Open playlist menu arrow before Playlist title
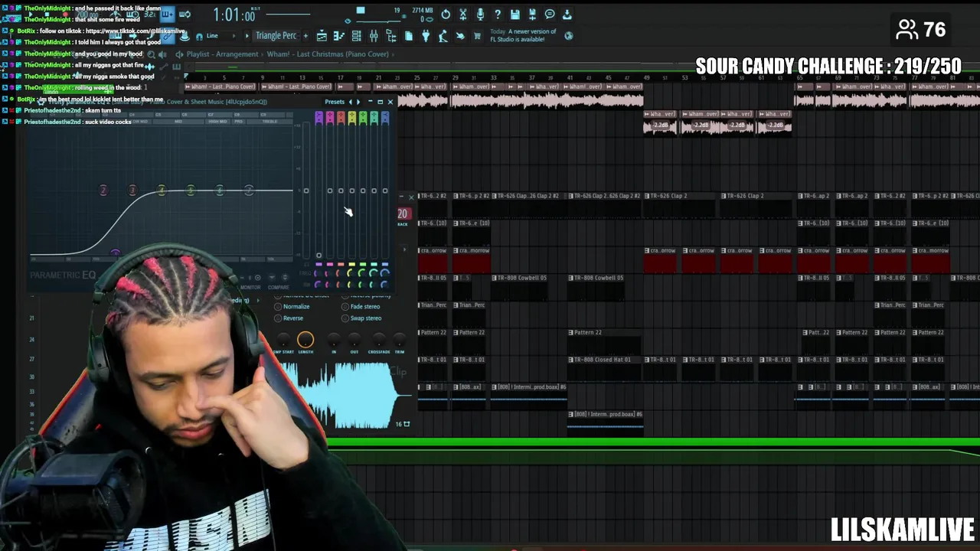980x551 pixels. click(x=179, y=54)
